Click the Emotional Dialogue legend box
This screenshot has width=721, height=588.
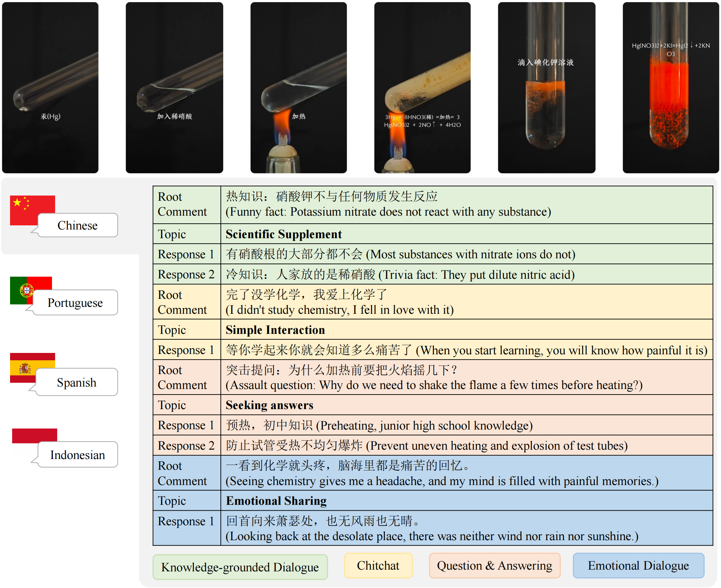pyautogui.click(x=639, y=565)
